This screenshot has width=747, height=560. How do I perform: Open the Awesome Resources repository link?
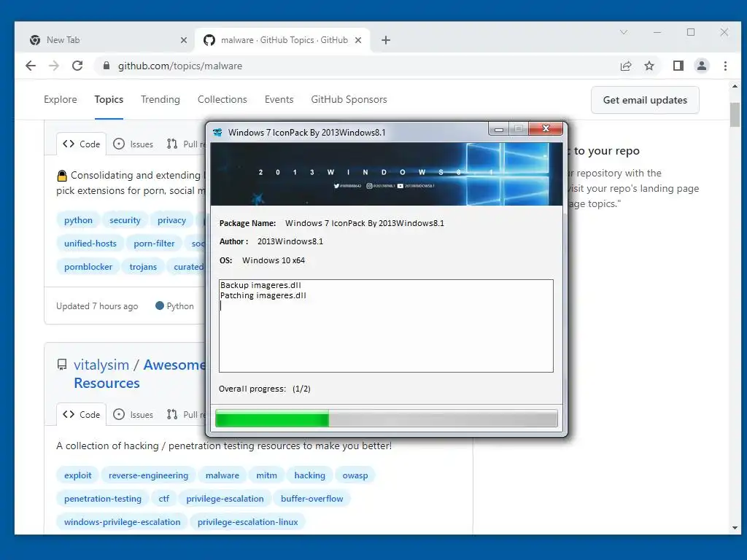[x=140, y=374]
